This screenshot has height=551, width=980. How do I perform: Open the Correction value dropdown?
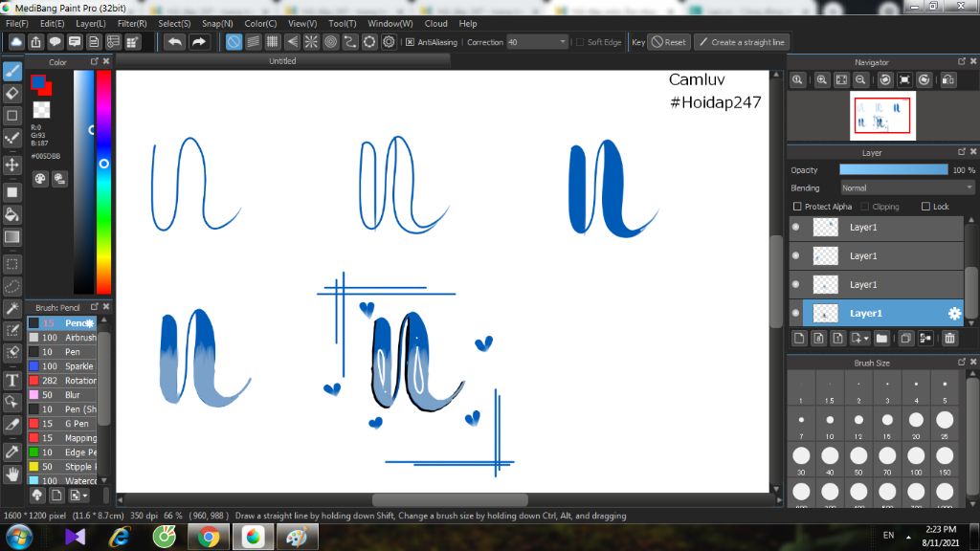point(562,42)
